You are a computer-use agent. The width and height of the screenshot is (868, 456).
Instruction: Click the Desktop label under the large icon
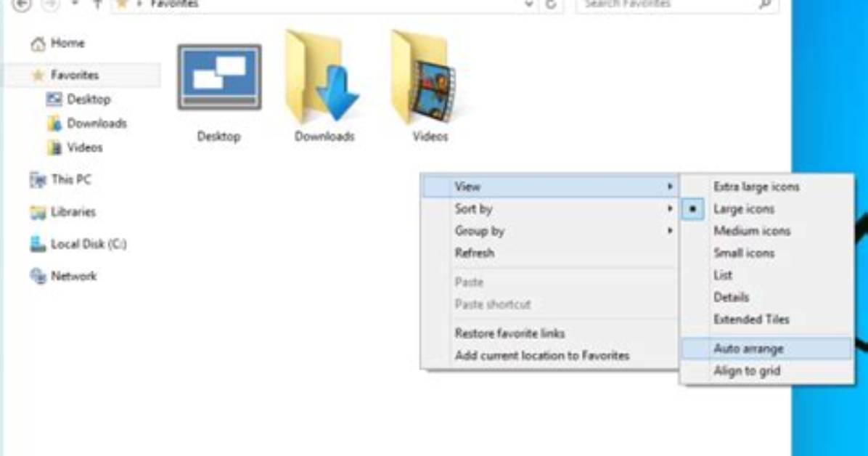point(218,137)
